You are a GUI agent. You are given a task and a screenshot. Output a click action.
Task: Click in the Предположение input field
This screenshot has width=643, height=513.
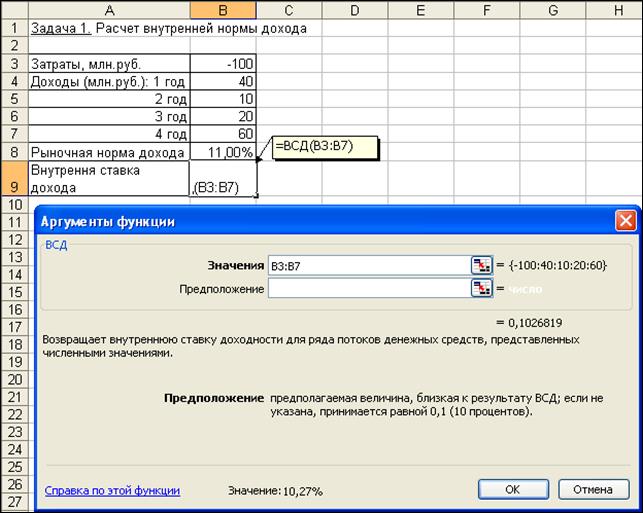(x=367, y=288)
